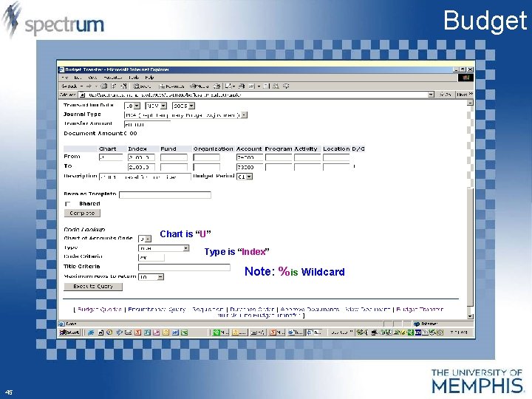The height and width of the screenshot is (399, 532).
Task: Click the Refresh page icon in toolbar
Action: (x=114, y=86)
